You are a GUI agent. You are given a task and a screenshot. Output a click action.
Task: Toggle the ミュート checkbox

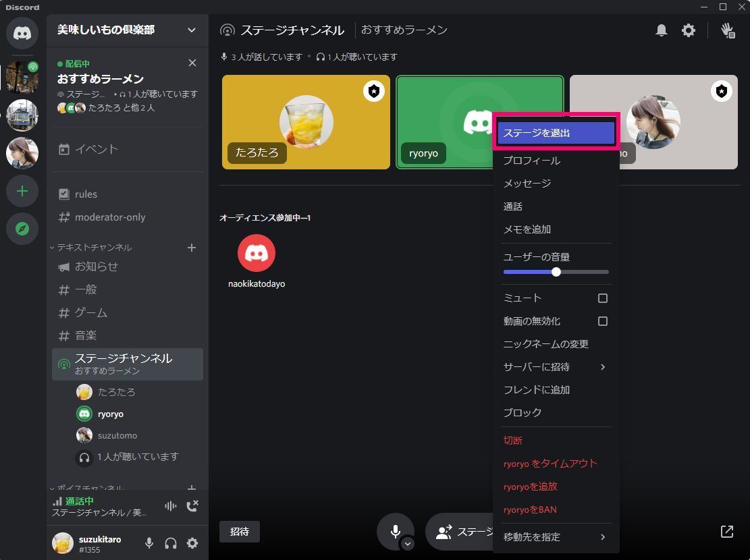point(603,298)
